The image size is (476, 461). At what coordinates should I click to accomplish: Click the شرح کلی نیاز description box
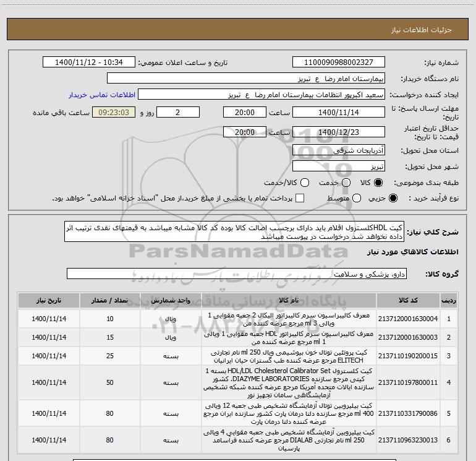pyautogui.click(x=234, y=231)
